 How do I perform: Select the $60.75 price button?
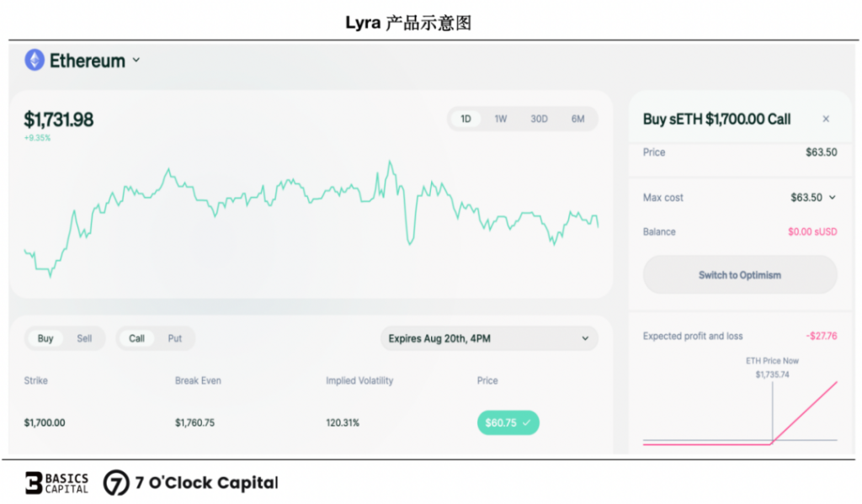(x=508, y=422)
